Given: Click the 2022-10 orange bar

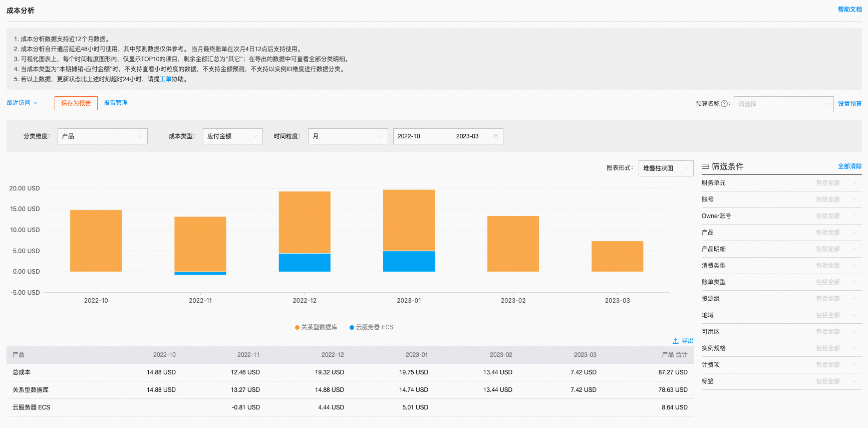Looking at the screenshot, I should click(96, 241).
